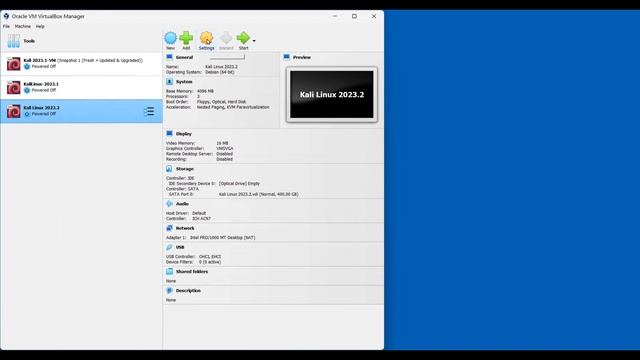640x360 pixels.
Task: Click Powered Off icon of Kali 2023.1-VM
Action: 27,67
